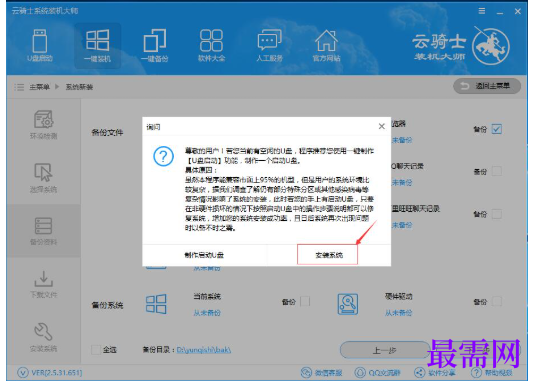Click the 当前系统 label
Screen dimensions: 539x385
point(207,296)
